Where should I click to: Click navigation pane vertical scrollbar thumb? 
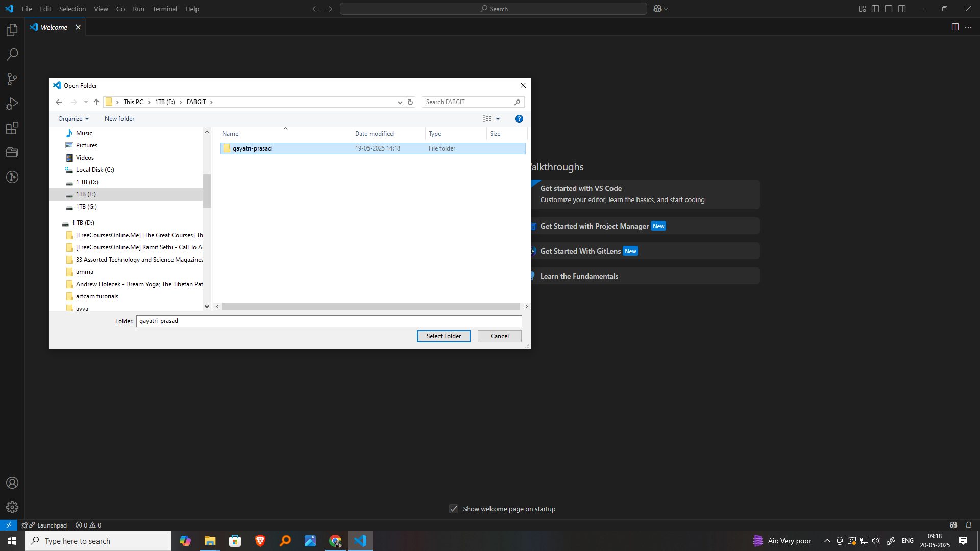pyautogui.click(x=207, y=191)
